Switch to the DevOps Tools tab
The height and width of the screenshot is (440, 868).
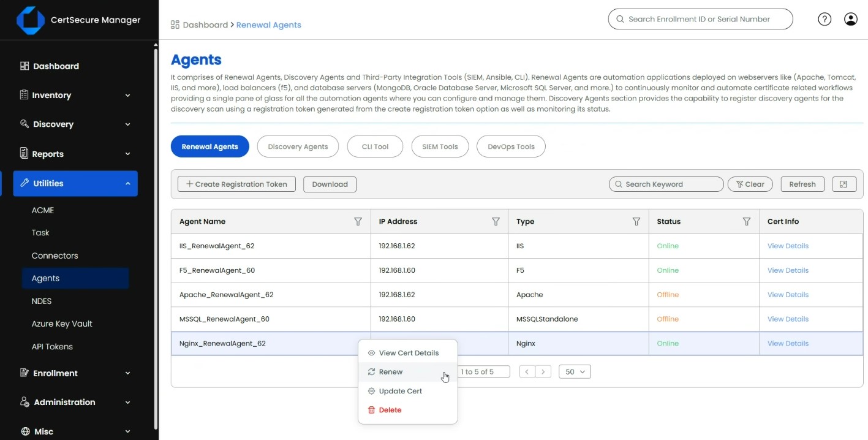pos(511,146)
